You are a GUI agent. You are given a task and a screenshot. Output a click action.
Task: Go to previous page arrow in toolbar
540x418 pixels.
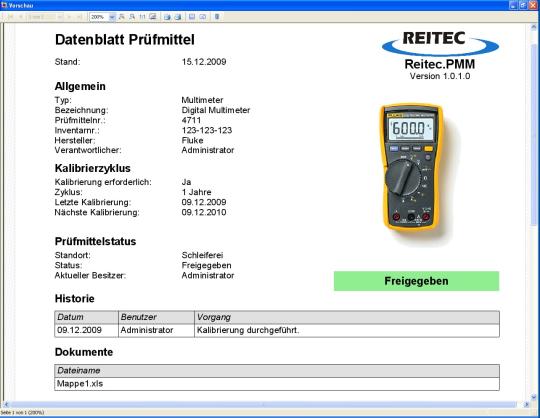(21, 17)
